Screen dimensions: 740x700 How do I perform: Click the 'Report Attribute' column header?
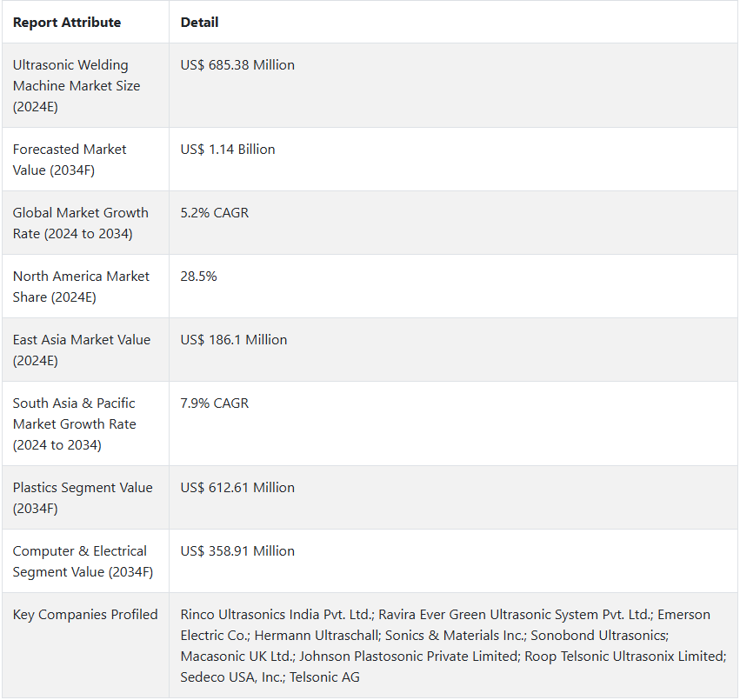point(67,23)
